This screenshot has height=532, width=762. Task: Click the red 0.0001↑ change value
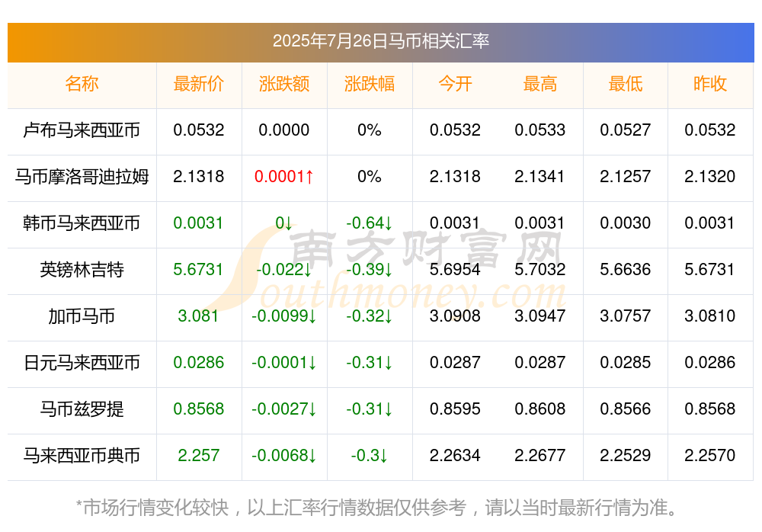(x=283, y=176)
